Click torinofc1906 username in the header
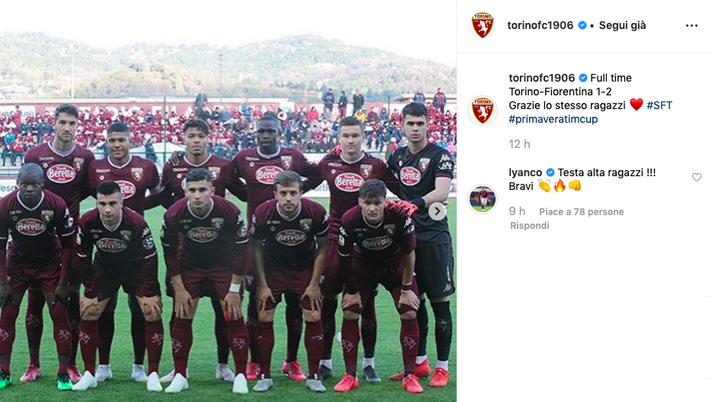This screenshot has height=402, width=712. 540,25
